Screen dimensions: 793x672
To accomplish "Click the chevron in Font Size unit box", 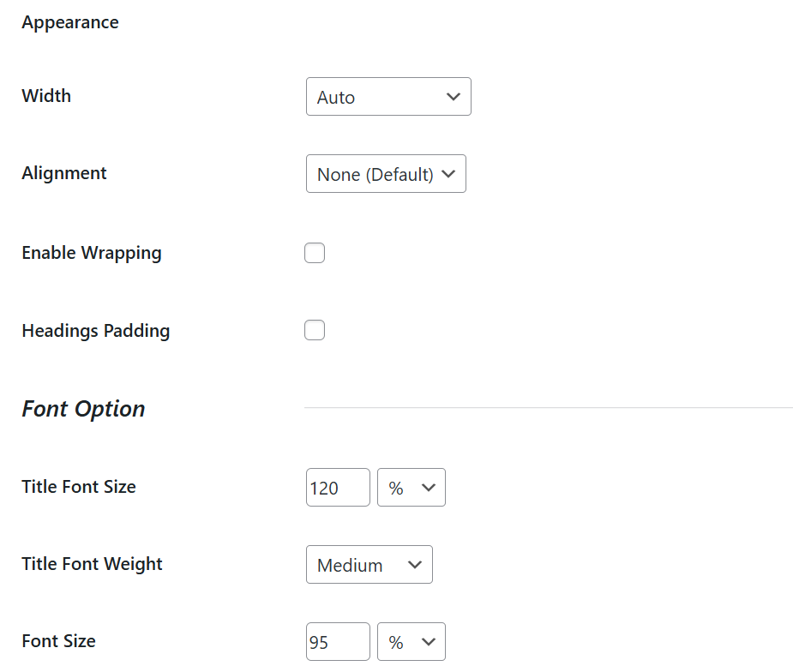I will pyautogui.click(x=429, y=642).
